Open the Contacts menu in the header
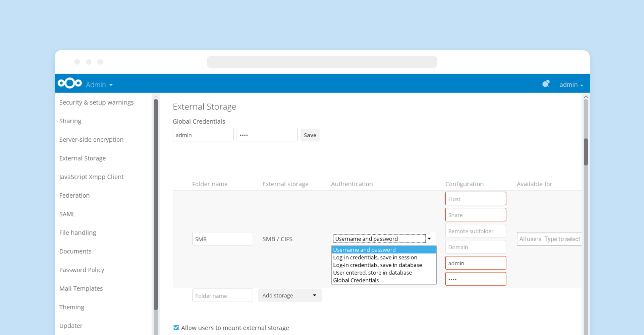This screenshot has height=335, width=644. (x=546, y=84)
